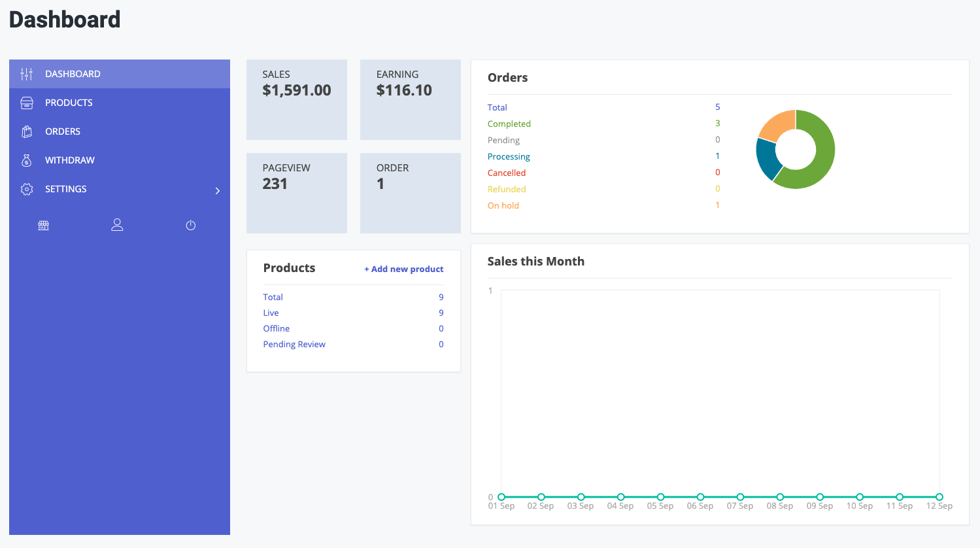Viewport: 980px width, 548px height.
Task: Click the Settings gear icon
Action: point(27,189)
